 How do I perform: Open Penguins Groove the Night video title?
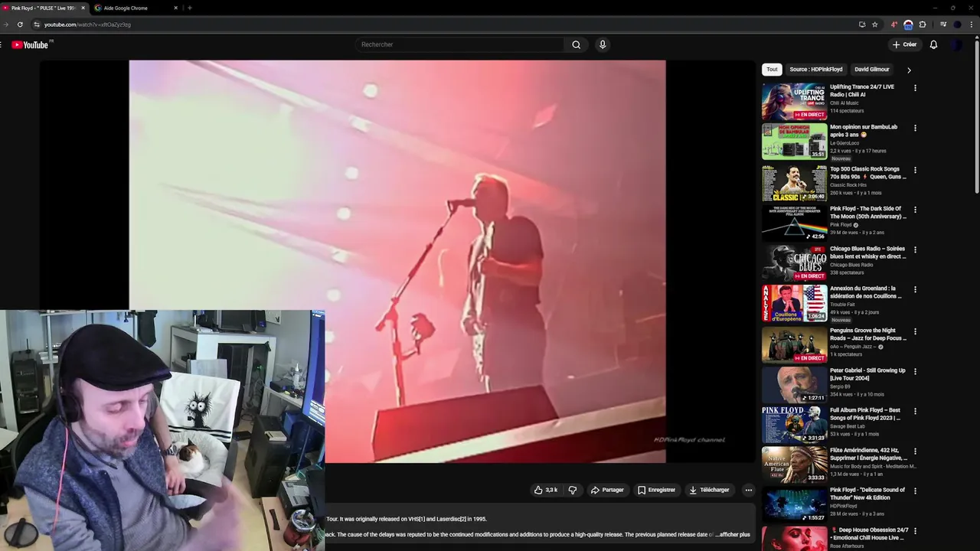coord(867,334)
